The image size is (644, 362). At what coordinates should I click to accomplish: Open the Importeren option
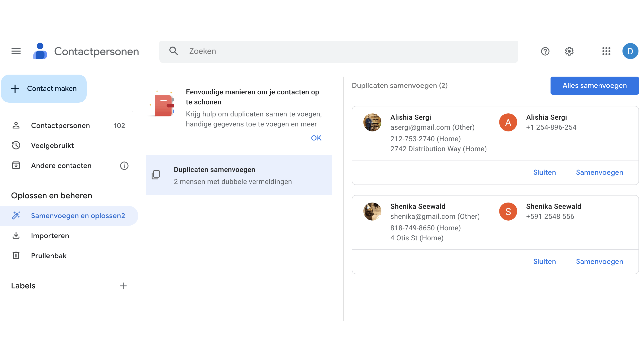coord(50,236)
